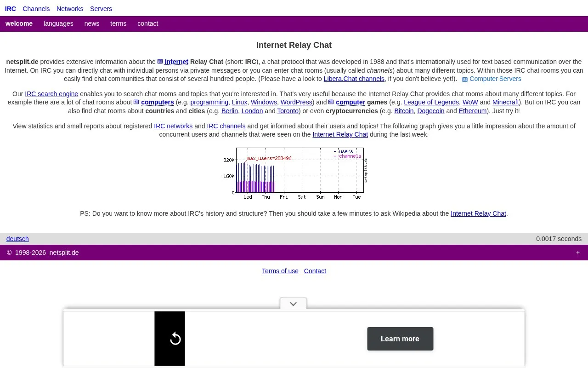This screenshot has height=368, width=588.
Task: Open the Wikipedia Internet Relay Chat link in PS
Action: point(478,213)
